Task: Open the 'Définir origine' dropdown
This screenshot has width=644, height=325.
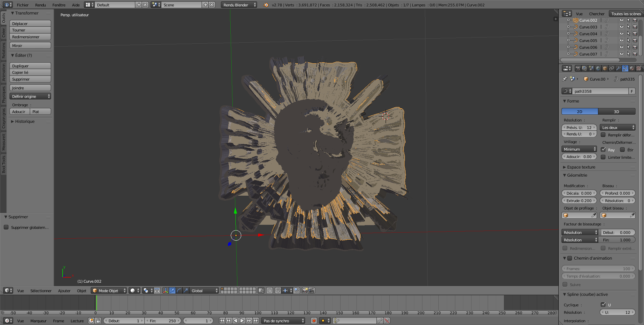Action: 30,96
